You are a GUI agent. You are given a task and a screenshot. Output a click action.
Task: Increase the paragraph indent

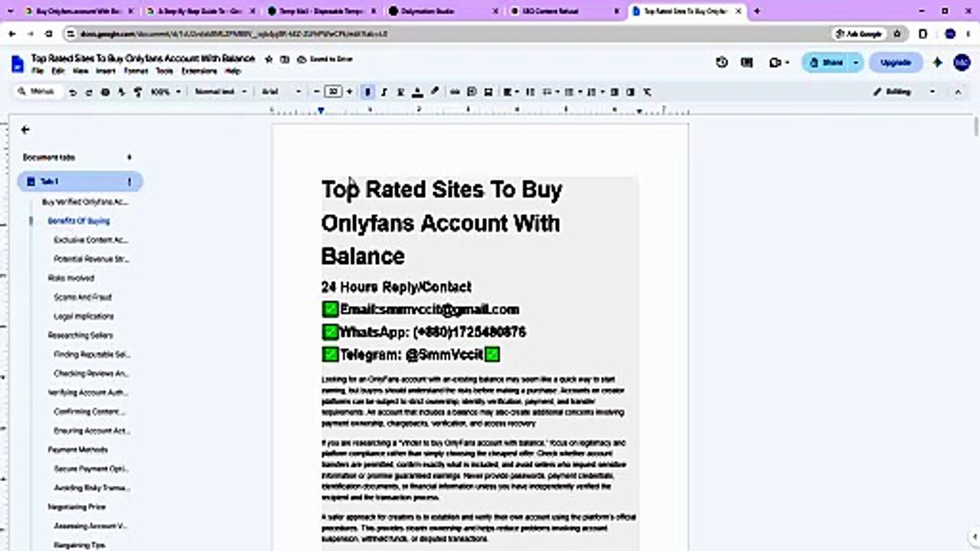point(630,92)
